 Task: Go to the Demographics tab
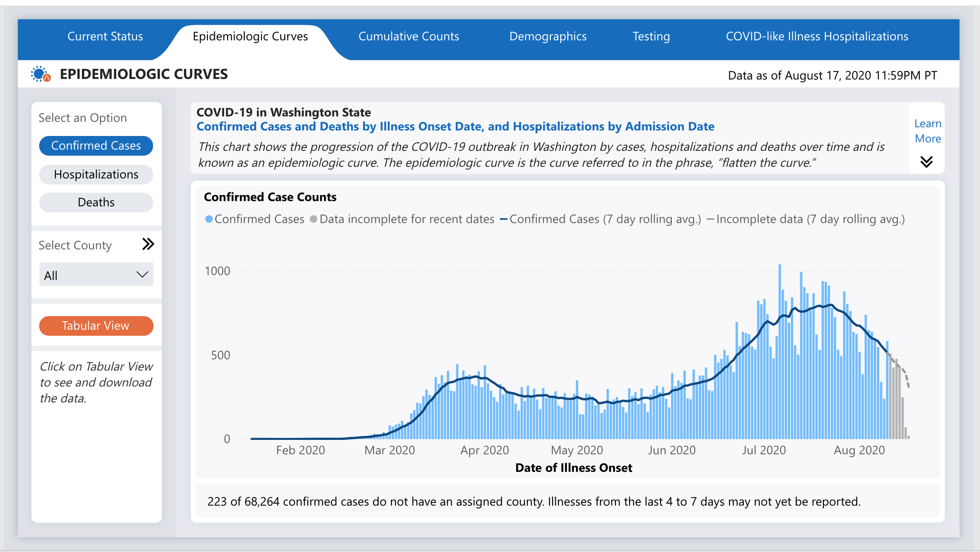(548, 36)
